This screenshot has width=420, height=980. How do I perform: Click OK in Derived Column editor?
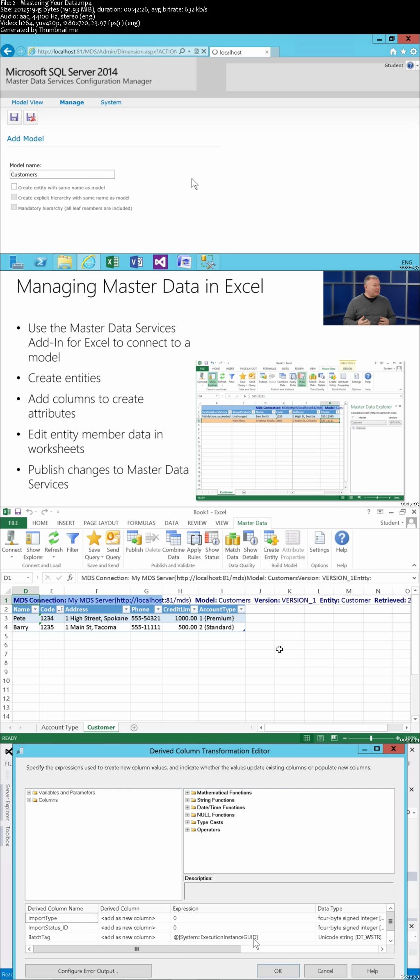click(x=278, y=971)
